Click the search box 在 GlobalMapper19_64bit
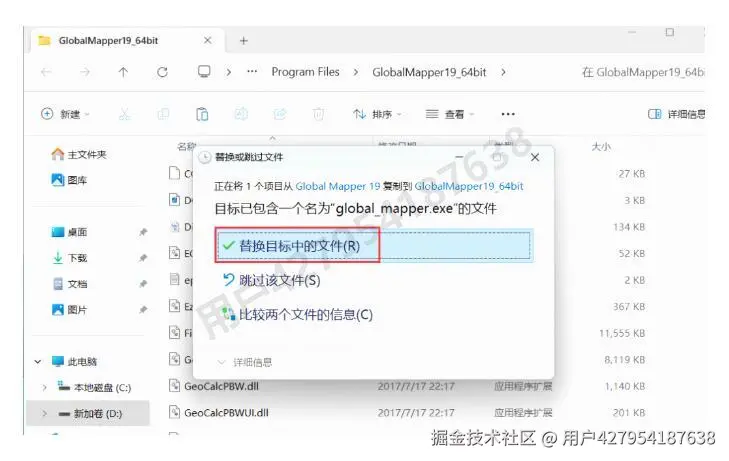This screenshot has height=461, width=729. 643,72
